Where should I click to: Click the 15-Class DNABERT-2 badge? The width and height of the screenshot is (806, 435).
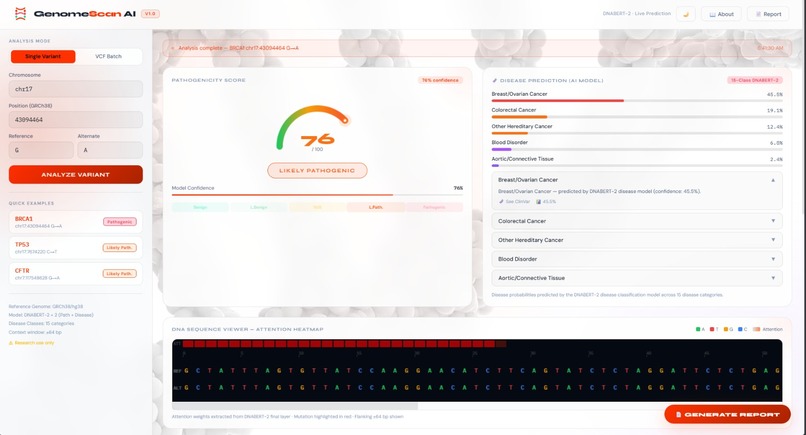[x=755, y=80]
